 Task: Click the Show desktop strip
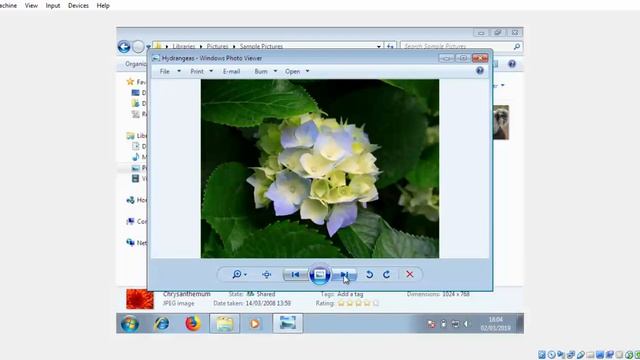pyautogui.click(x=520, y=324)
